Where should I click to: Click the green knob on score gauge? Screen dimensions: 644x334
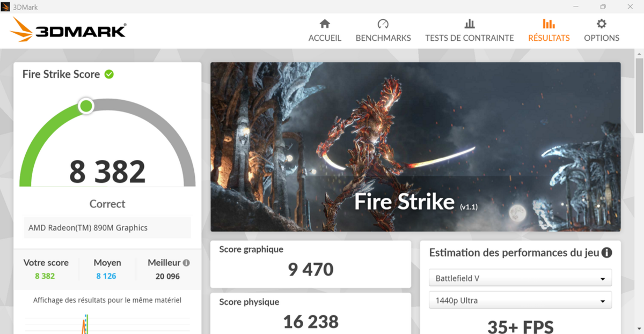[86, 106]
